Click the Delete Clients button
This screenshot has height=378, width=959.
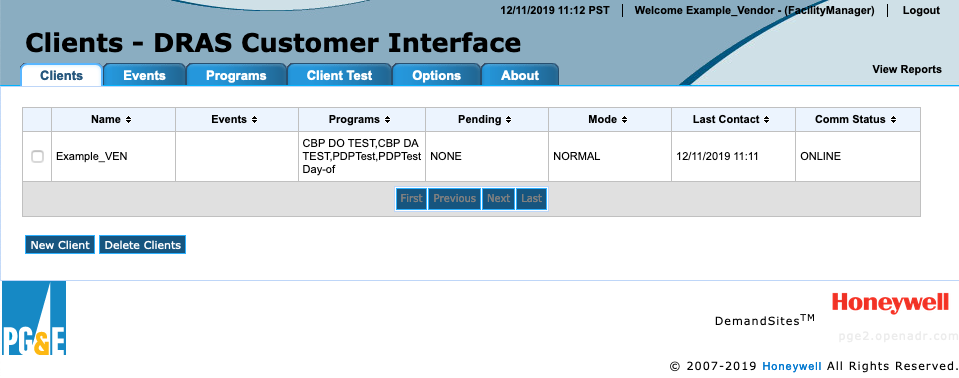pos(143,245)
